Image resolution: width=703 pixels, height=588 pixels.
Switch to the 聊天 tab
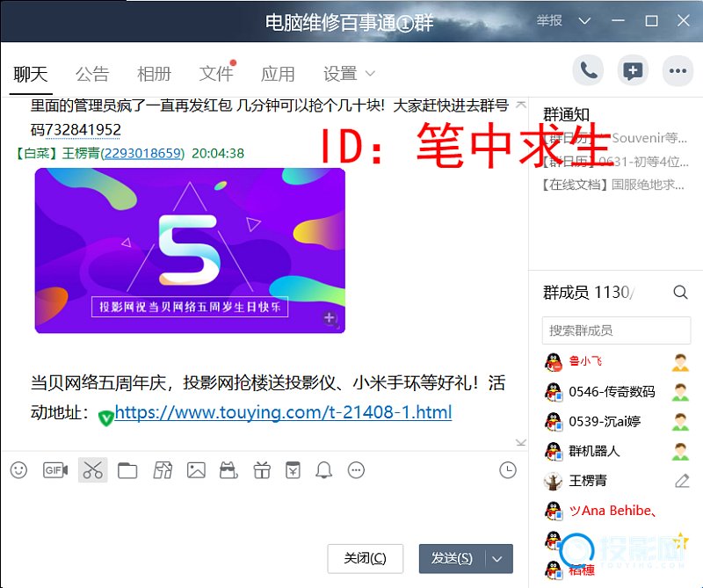pyautogui.click(x=31, y=74)
